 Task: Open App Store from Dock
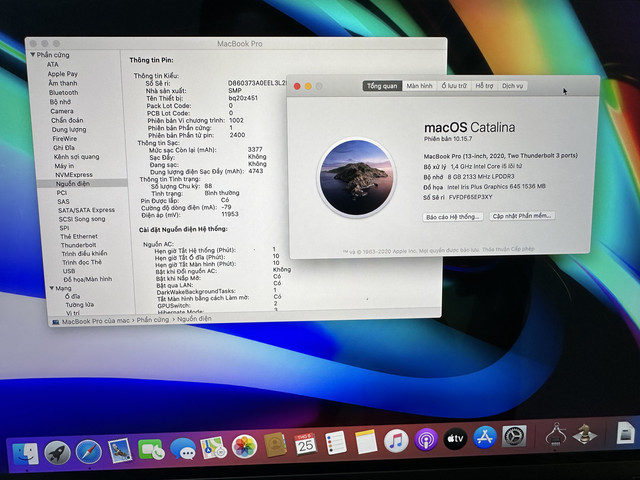pos(484,438)
